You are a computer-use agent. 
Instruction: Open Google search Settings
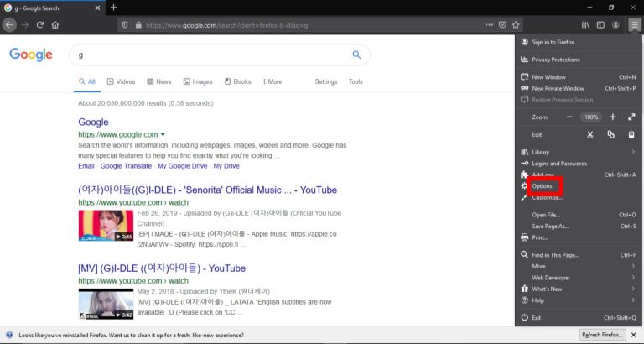[326, 81]
